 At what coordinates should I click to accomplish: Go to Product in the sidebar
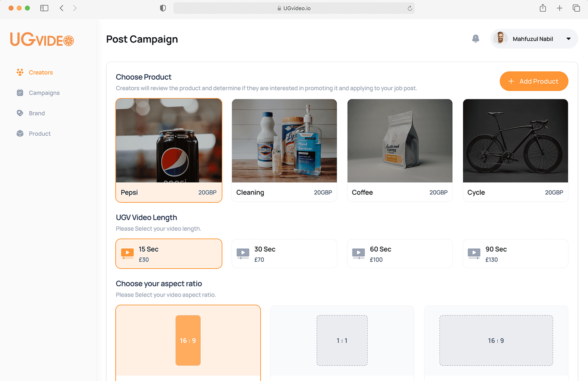(x=40, y=134)
